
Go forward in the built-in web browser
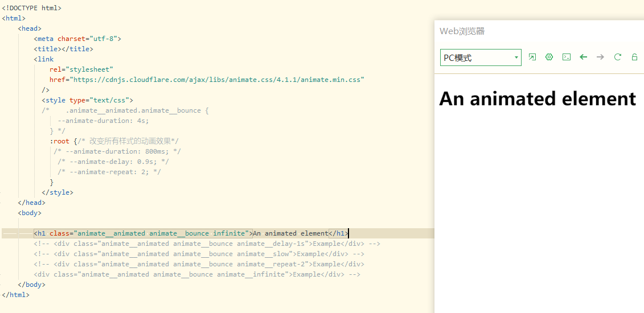(601, 57)
